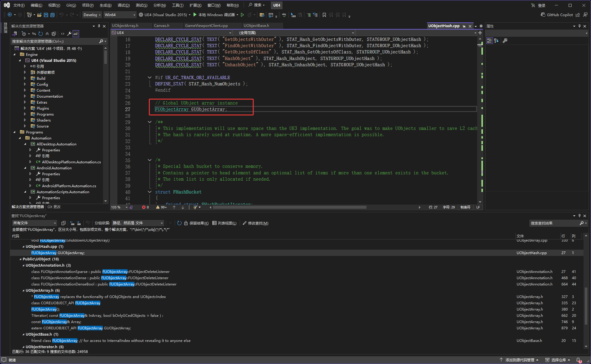Click Start Without Debugging green outline arrow
The image size is (591, 364).
point(242,15)
